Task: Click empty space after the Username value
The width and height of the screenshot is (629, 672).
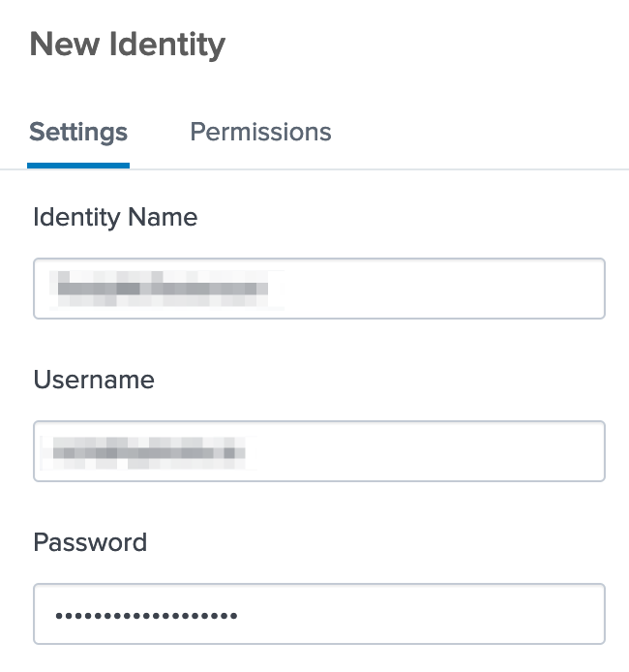Action: (x=426, y=451)
